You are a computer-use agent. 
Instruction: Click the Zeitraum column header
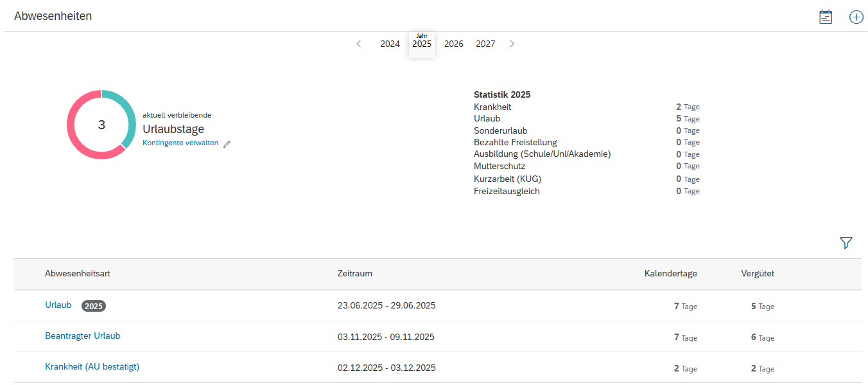(x=354, y=274)
